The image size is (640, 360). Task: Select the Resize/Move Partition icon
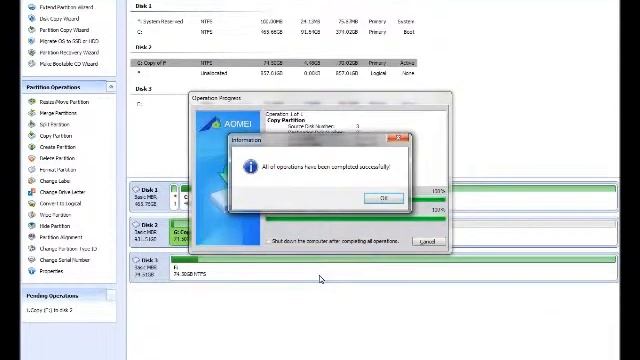tap(32, 102)
